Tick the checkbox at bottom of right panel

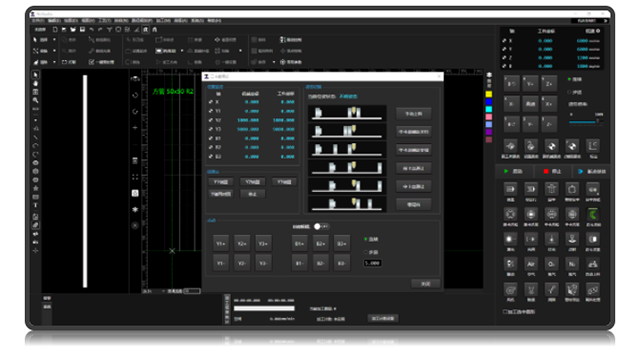click(505, 311)
